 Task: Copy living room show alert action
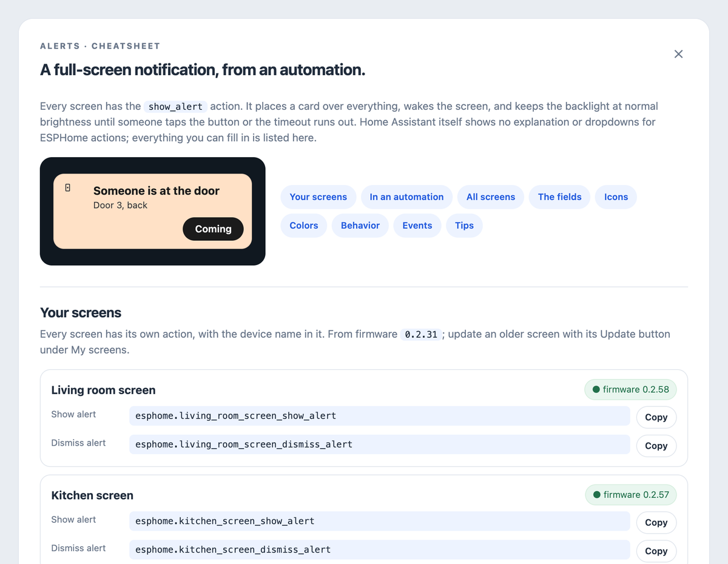pyautogui.click(x=656, y=417)
